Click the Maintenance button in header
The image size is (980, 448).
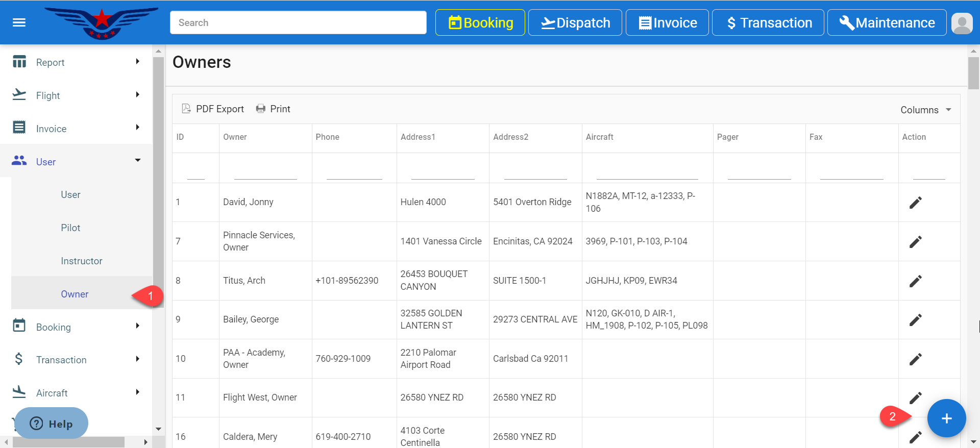(887, 23)
